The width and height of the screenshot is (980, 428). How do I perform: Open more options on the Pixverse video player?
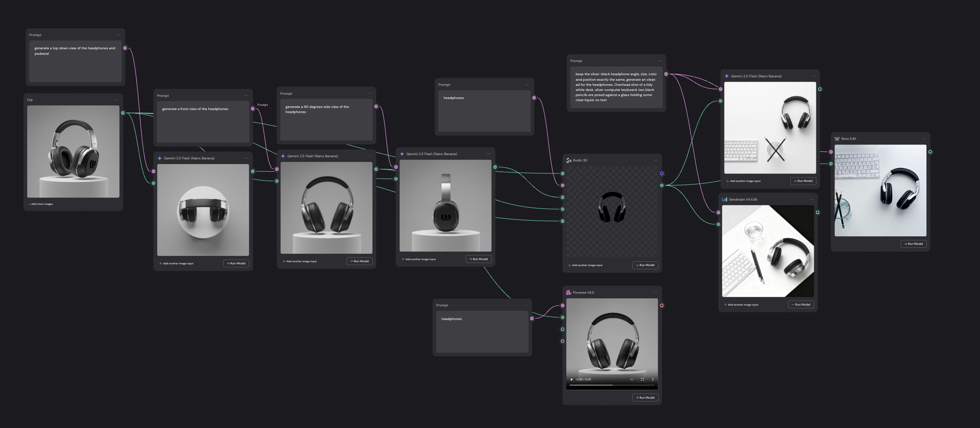pos(653,380)
